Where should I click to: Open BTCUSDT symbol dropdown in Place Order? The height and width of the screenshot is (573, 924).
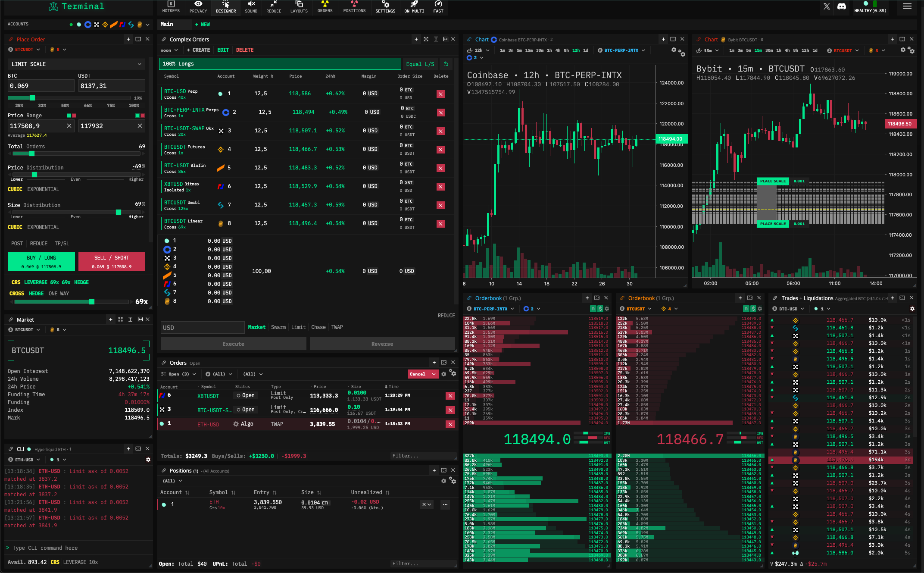(24, 50)
